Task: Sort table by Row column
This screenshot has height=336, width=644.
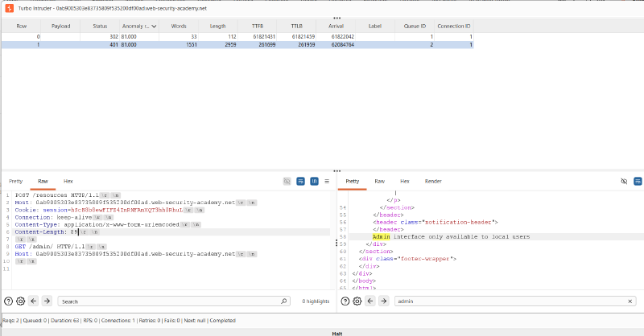Action: (22, 27)
